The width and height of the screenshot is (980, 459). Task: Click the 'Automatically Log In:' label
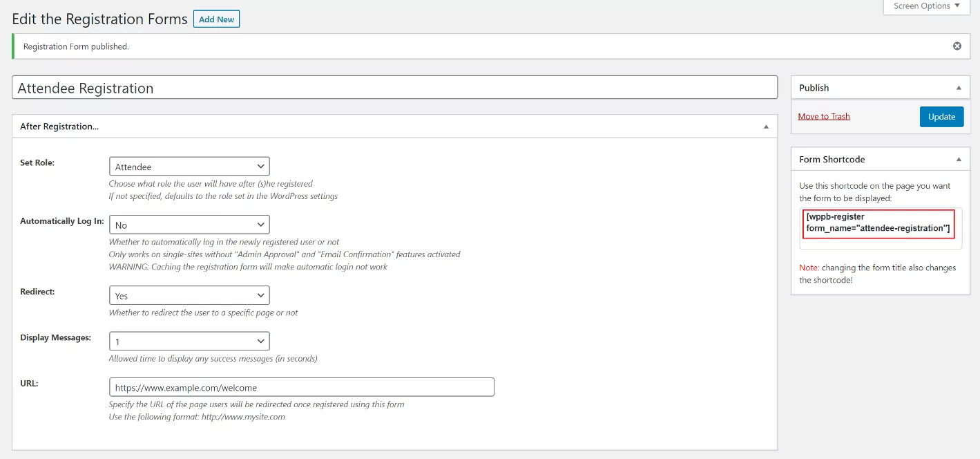pyautogui.click(x=62, y=221)
